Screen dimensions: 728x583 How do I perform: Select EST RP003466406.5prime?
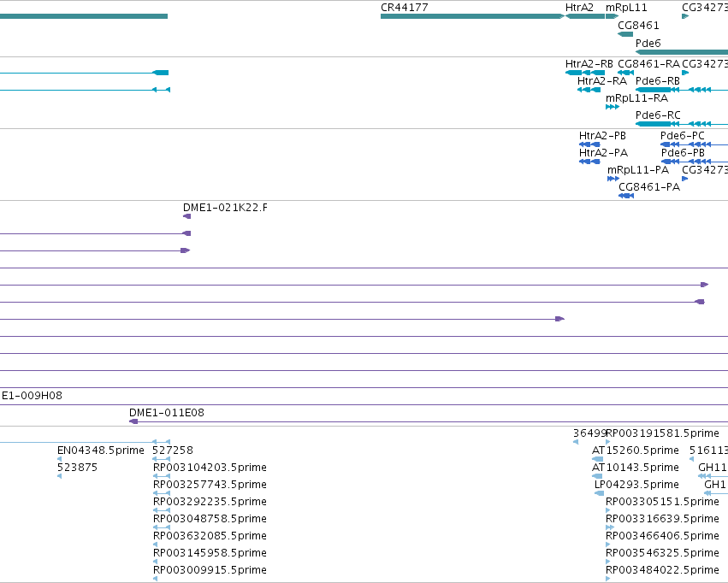[662, 536]
